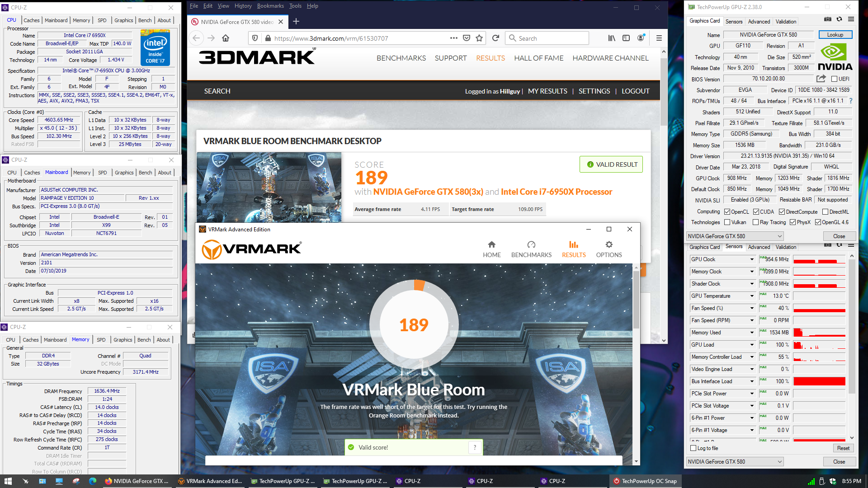Screen dimensions: 868x488
Task: Click Firefox home icon
Action: click(x=226, y=38)
